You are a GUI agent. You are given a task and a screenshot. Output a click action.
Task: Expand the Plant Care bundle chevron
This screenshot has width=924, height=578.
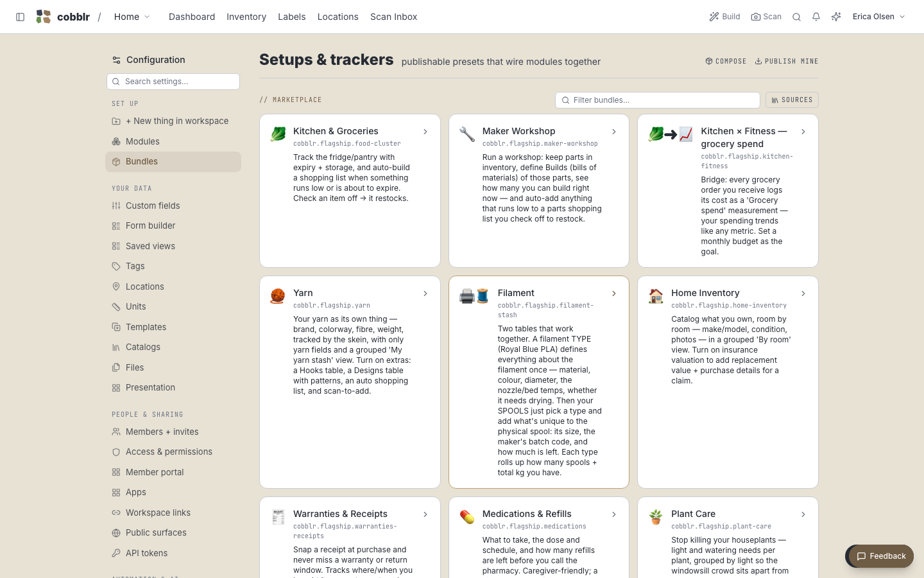(x=803, y=514)
